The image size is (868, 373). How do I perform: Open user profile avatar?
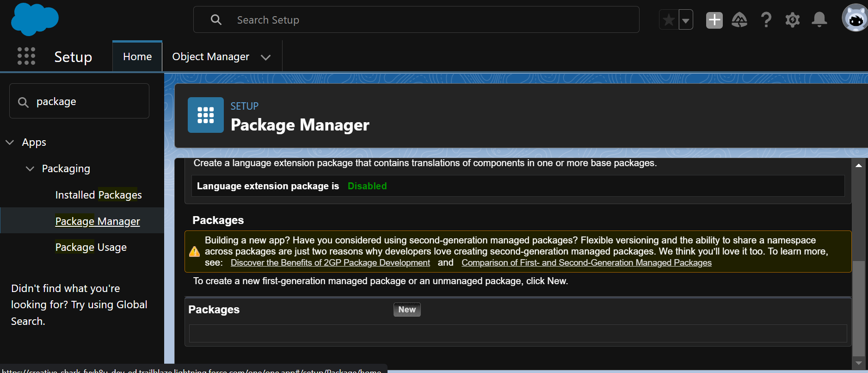tap(855, 19)
